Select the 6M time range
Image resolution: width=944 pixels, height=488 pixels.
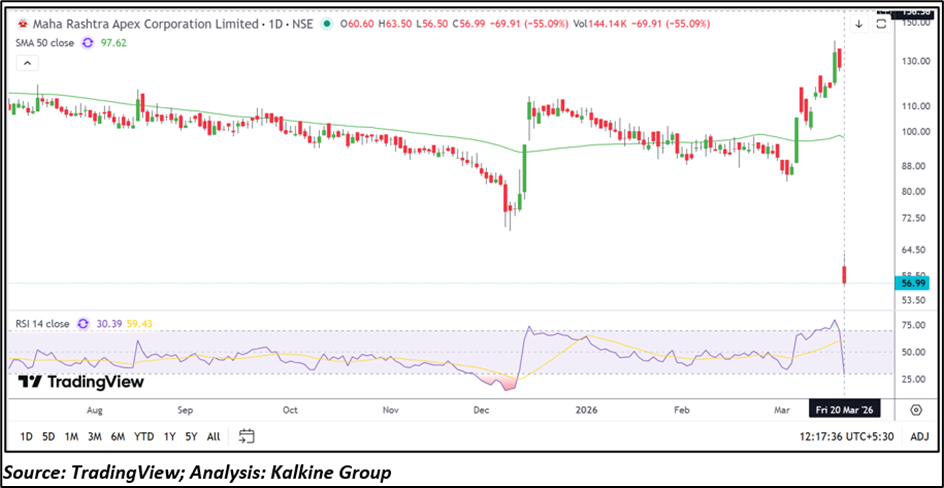tap(117, 436)
